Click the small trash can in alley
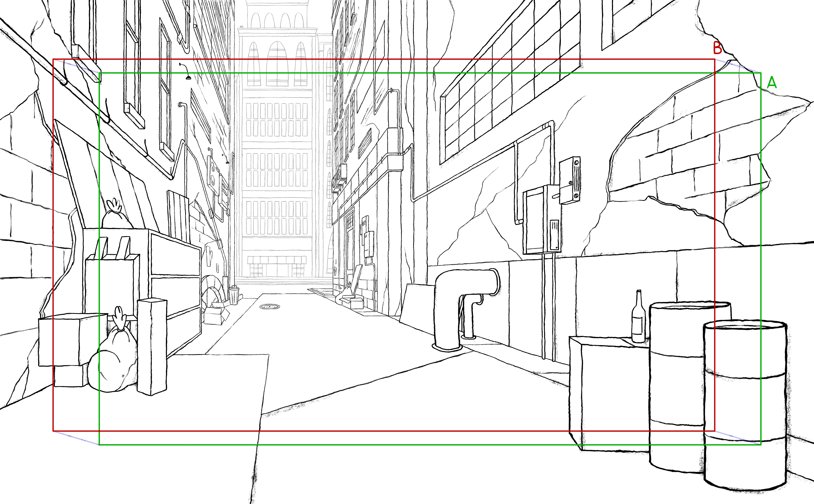The height and width of the screenshot is (504, 814). pyautogui.click(x=234, y=295)
